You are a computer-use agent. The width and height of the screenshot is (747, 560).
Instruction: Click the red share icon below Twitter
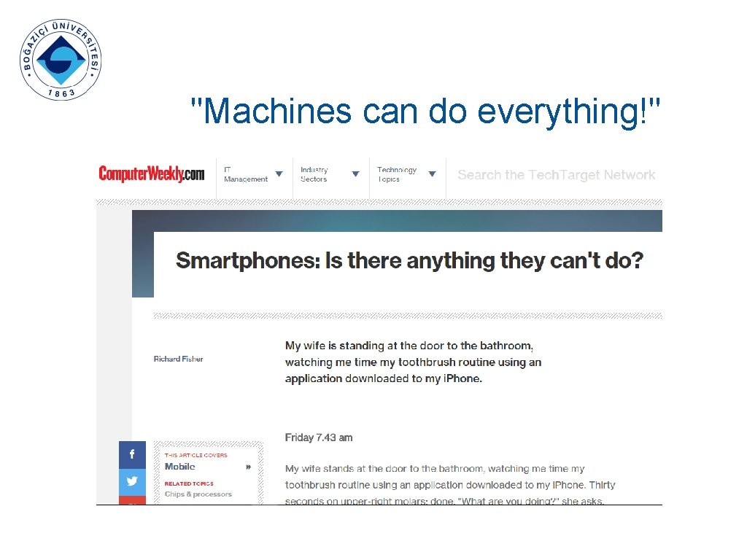pyautogui.click(x=132, y=502)
